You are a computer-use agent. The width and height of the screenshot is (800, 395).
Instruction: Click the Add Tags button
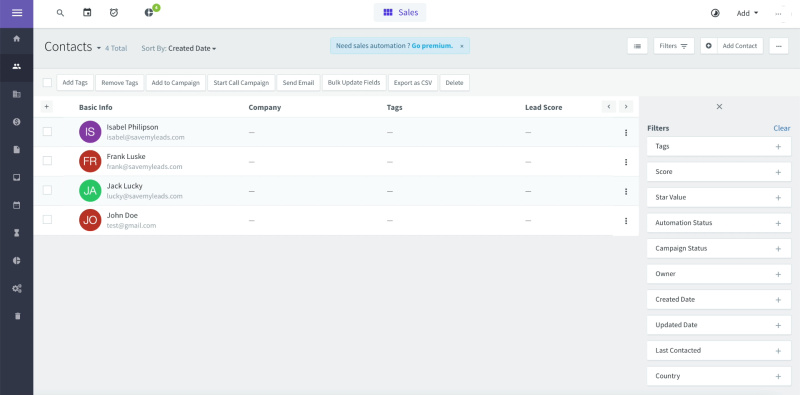[x=75, y=83]
